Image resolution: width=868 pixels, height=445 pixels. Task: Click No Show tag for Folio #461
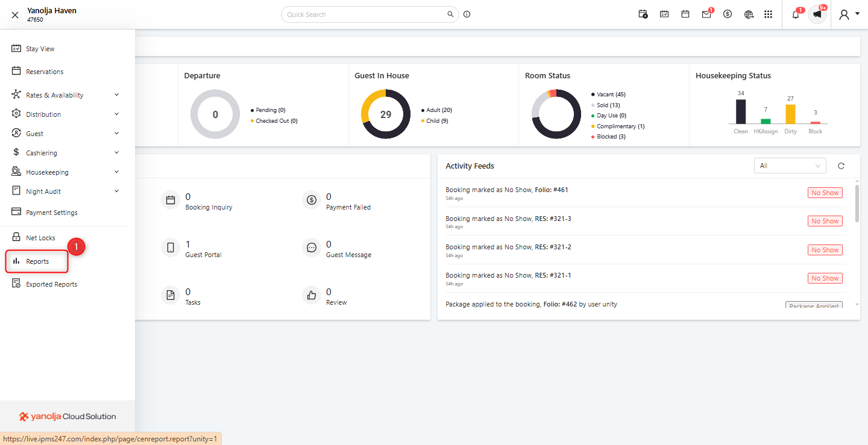pyautogui.click(x=825, y=193)
